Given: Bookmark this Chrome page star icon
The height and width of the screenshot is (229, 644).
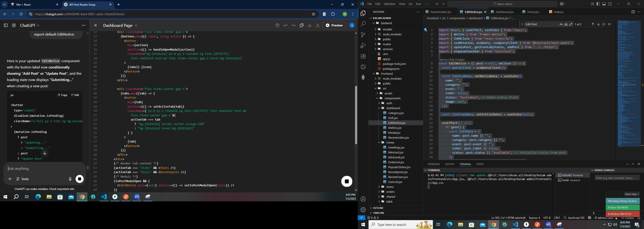Looking at the screenshot, I should (x=313, y=14).
